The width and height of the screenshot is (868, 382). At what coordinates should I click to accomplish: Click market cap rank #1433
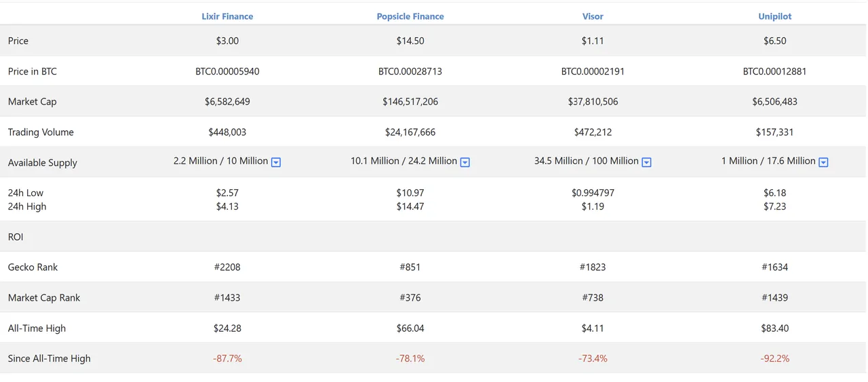tap(227, 298)
